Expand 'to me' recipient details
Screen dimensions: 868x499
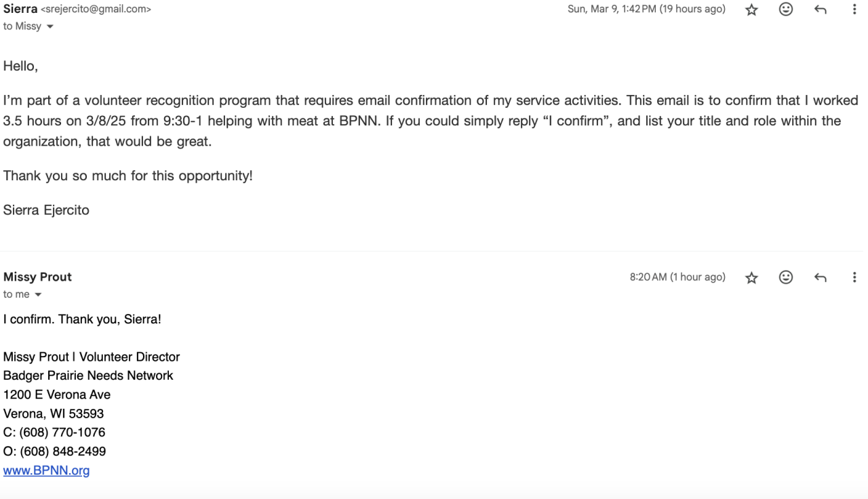pos(38,295)
